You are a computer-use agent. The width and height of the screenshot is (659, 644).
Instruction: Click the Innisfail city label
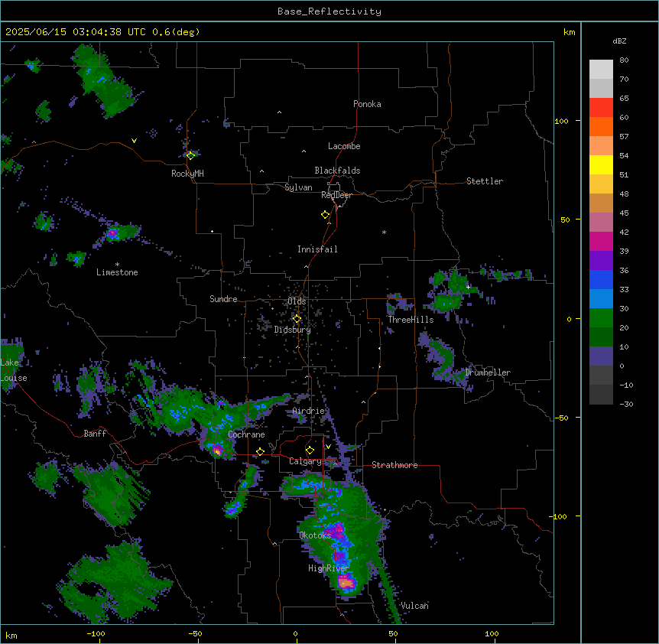click(x=317, y=249)
